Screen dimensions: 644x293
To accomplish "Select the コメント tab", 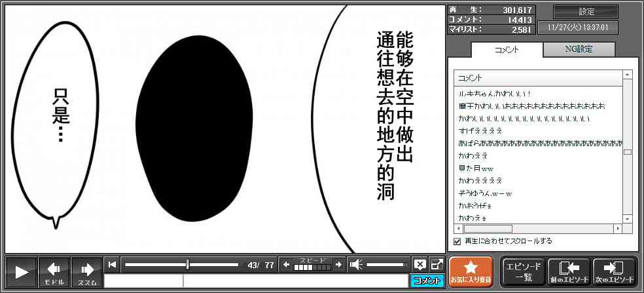I will coord(507,50).
